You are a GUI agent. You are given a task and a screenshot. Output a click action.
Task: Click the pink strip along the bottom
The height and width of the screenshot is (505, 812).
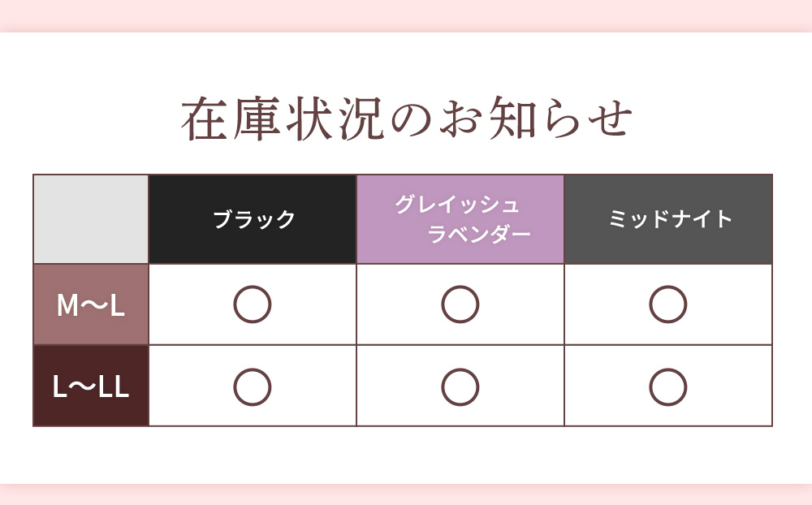pos(406,494)
